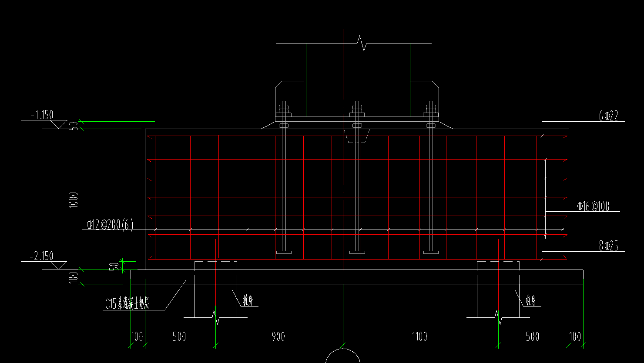
Task: Select the C15素混凝土垫层 annotation text
Action: coord(127,304)
